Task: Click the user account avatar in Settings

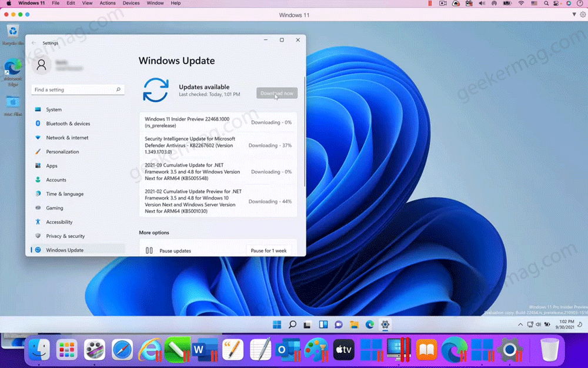Action: [42, 65]
